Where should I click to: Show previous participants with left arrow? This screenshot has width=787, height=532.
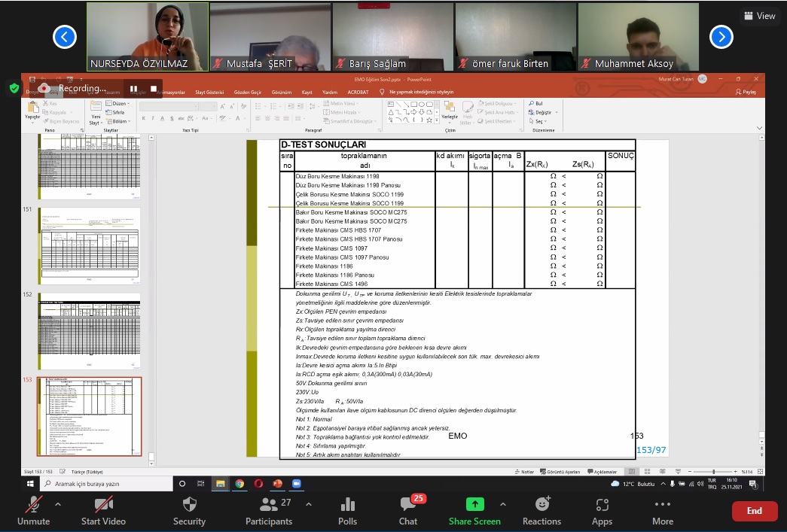click(x=65, y=37)
